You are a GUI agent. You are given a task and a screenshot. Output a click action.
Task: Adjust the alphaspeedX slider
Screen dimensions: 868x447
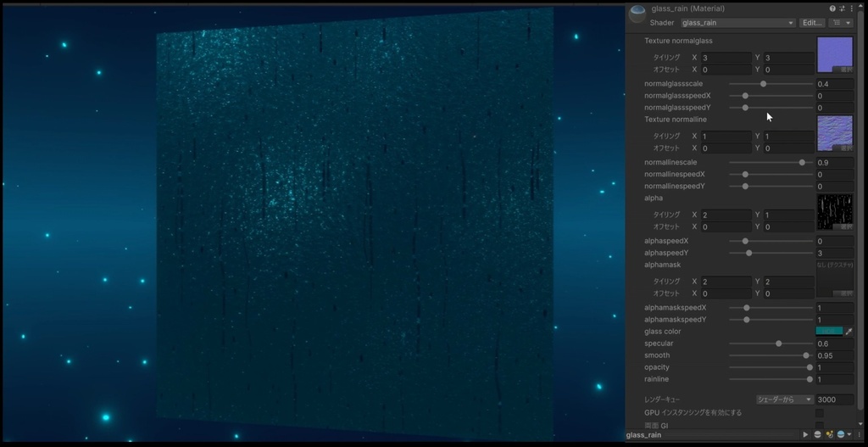click(x=771, y=241)
